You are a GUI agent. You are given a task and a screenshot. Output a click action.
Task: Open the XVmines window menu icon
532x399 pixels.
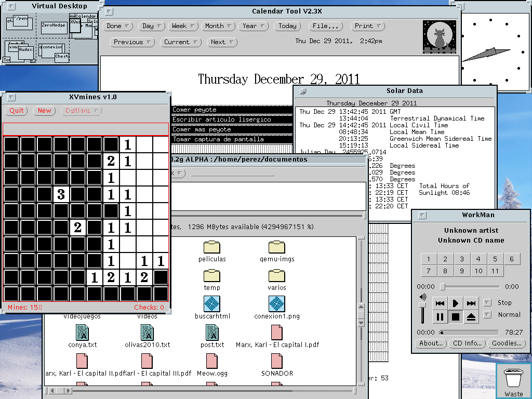[11, 97]
